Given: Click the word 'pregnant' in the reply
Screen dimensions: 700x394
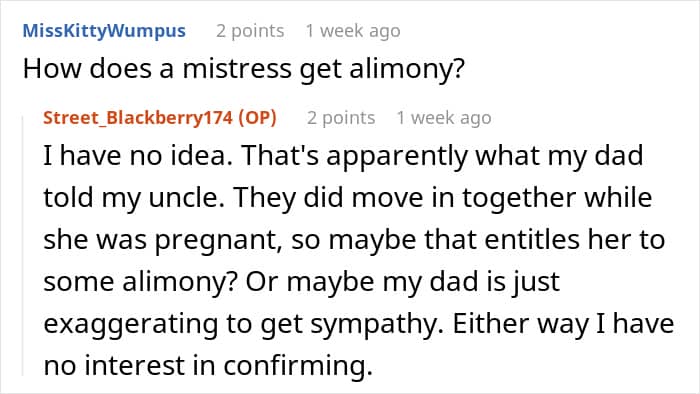Looking at the screenshot, I should point(218,240).
